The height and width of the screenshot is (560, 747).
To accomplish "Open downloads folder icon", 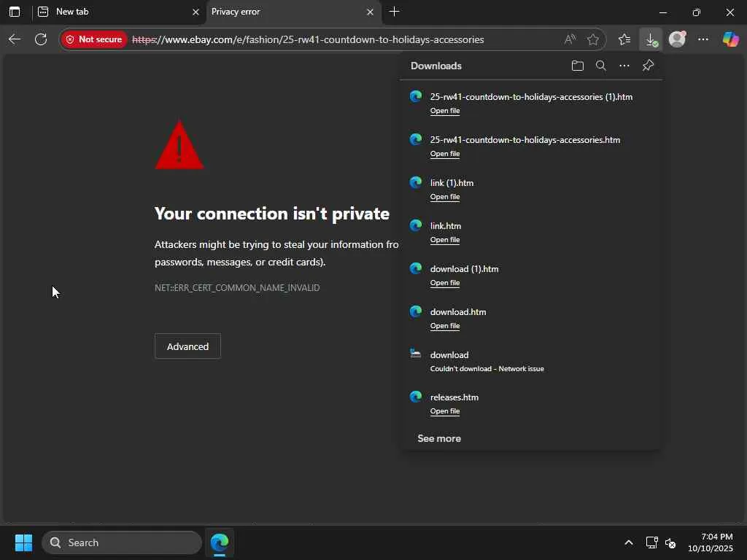I will click(x=578, y=66).
